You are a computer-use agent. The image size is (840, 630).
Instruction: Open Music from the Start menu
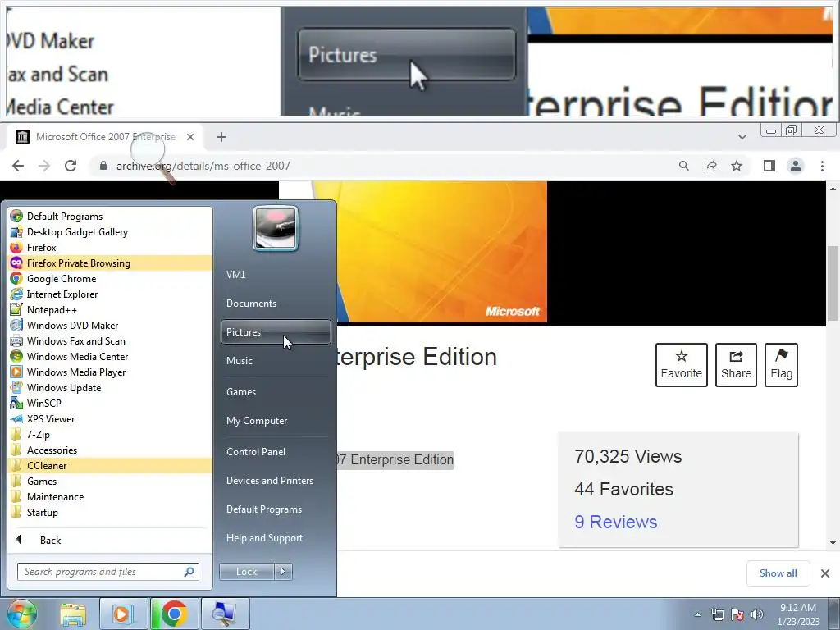point(276,361)
